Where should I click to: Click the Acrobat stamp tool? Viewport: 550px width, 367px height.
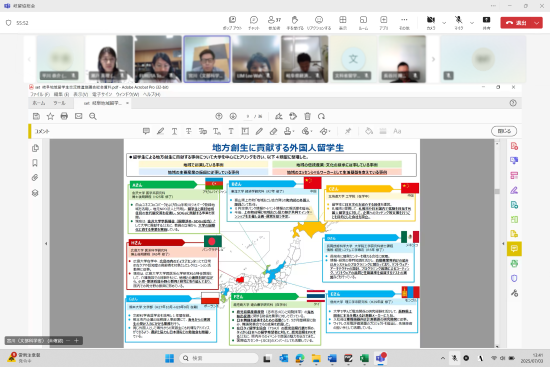[x=288, y=131]
